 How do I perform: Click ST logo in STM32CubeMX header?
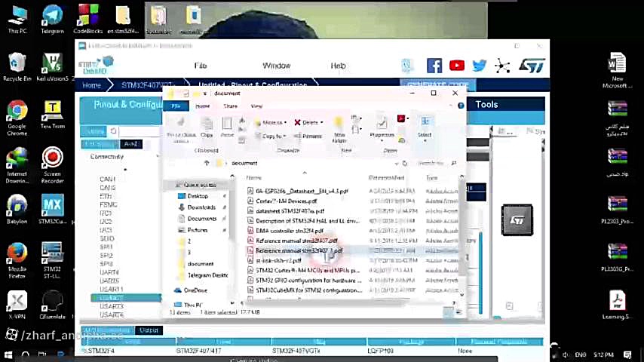tap(532, 66)
